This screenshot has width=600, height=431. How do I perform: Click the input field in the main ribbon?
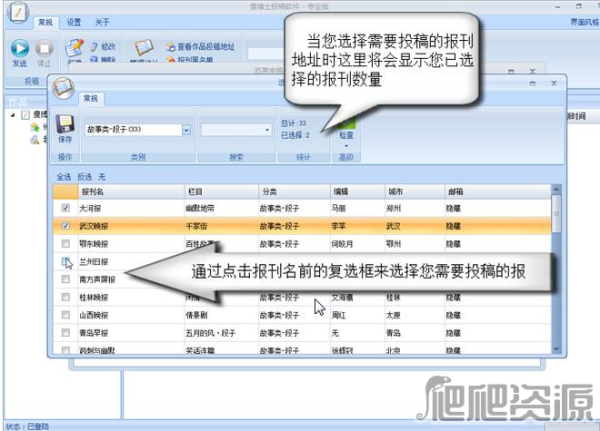pos(266,54)
